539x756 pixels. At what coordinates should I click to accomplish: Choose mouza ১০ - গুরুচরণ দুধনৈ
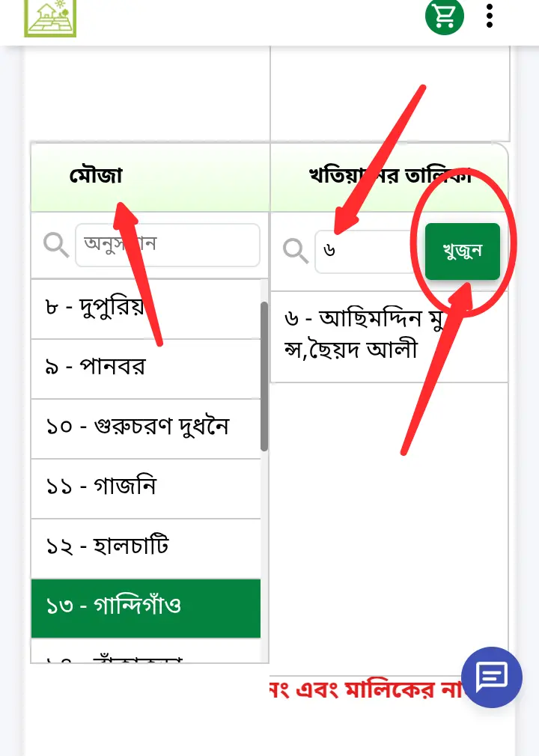tap(146, 428)
